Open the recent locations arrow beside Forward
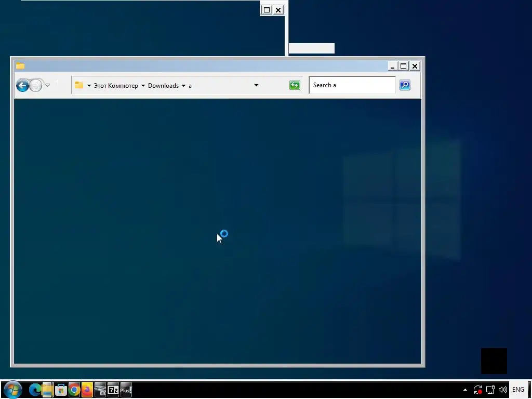Viewport: 532px width, 399px height. tap(47, 85)
